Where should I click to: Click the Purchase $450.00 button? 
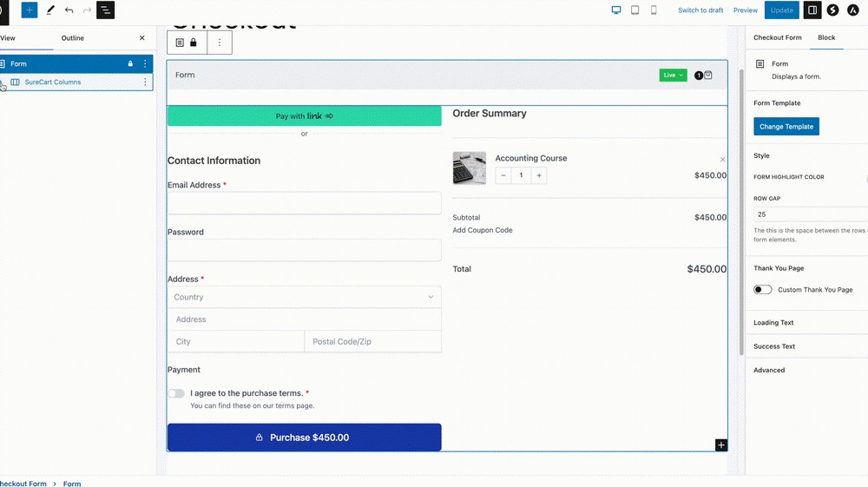[x=305, y=438]
